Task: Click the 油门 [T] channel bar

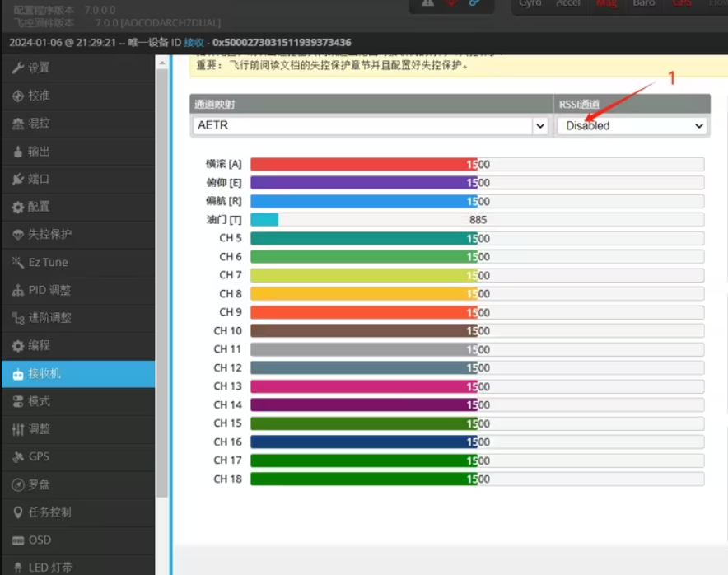Action: (476, 220)
